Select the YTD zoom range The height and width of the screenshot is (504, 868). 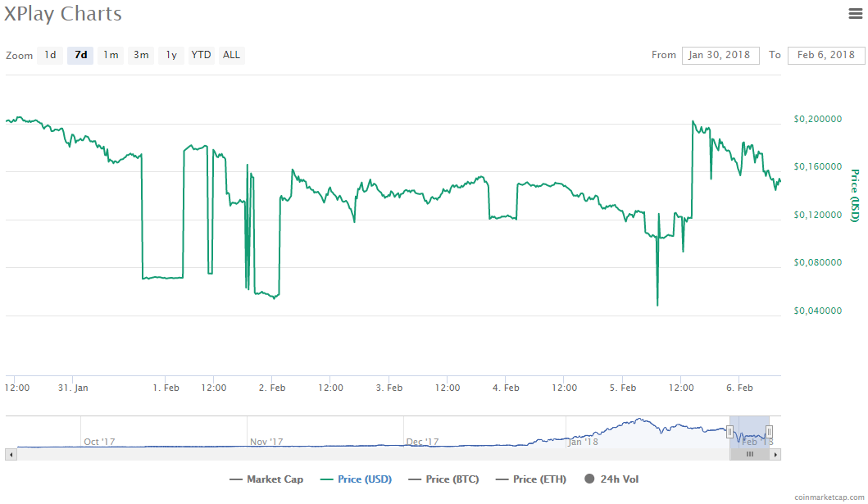tap(201, 55)
